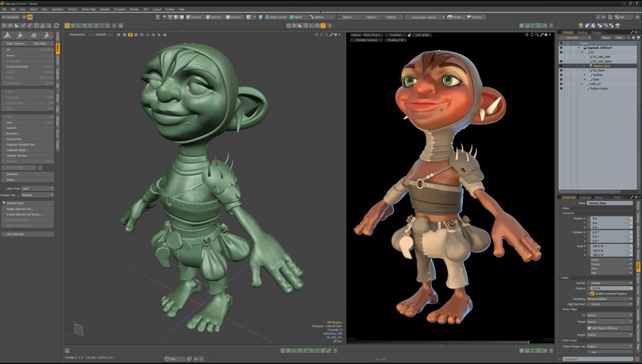Click the green list icon right of main toolbar

coord(521,26)
